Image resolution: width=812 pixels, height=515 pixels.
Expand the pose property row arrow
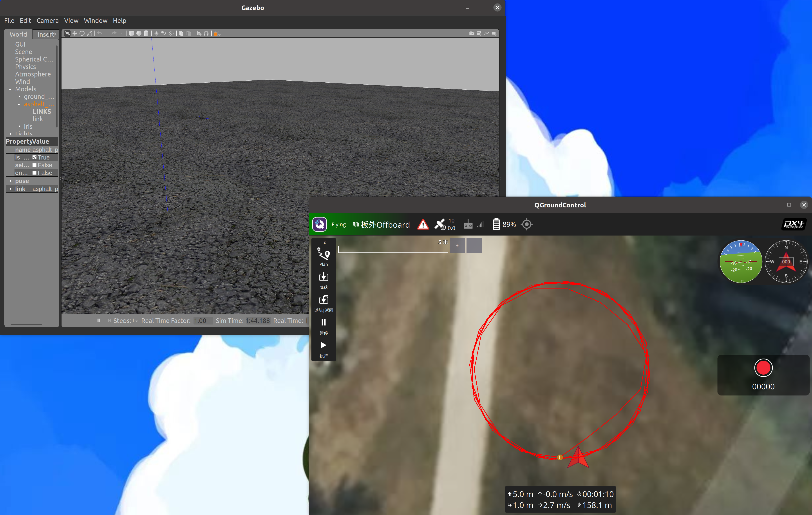[x=11, y=181]
